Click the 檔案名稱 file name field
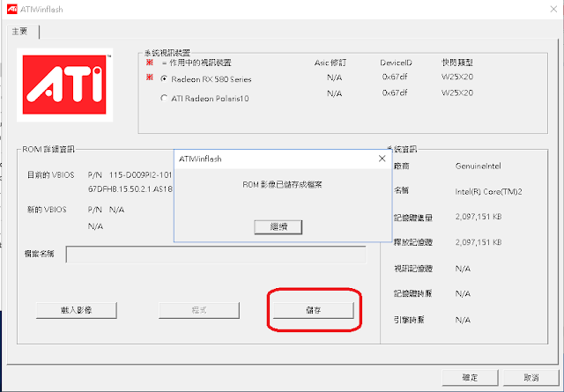Screen dimensions: 564x392 [x=216, y=255]
